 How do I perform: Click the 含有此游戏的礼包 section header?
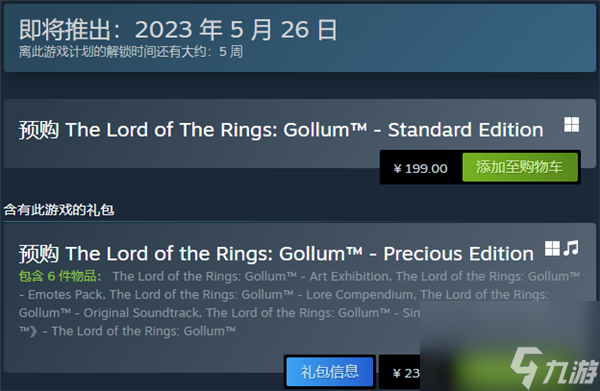point(59,210)
